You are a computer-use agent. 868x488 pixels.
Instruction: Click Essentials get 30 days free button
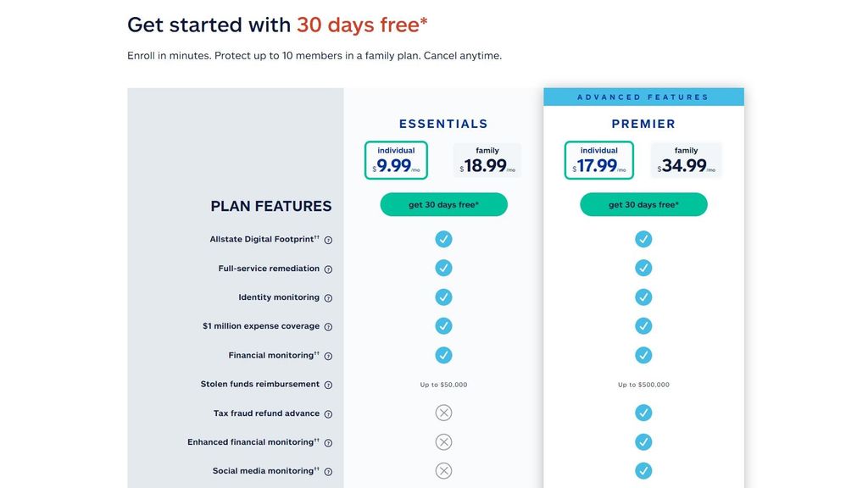(x=443, y=204)
